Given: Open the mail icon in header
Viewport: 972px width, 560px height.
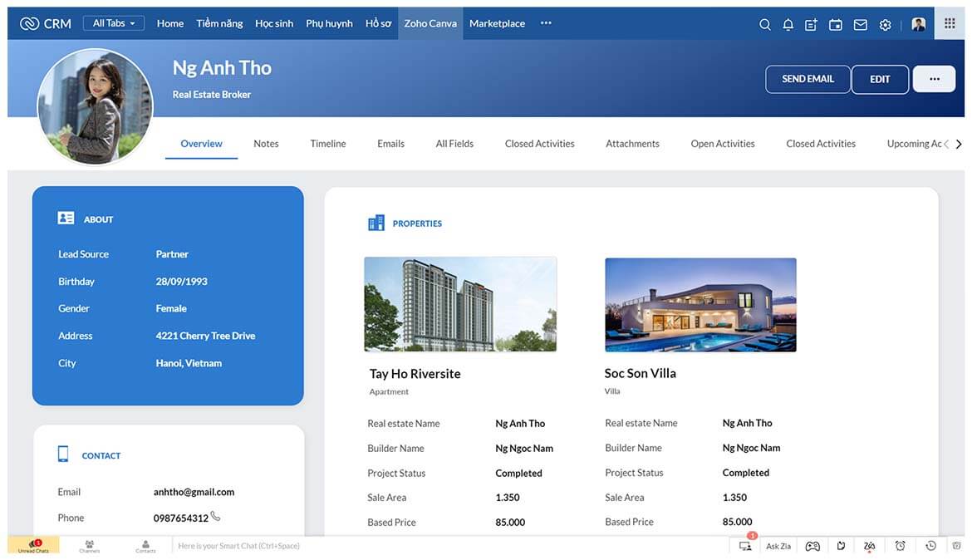Looking at the screenshot, I should coord(860,24).
